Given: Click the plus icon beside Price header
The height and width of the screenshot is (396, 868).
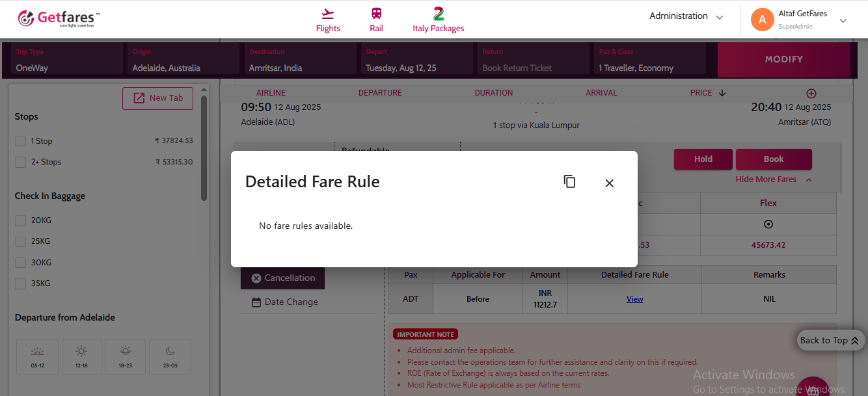Looking at the screenshot, I should click(x=811, y=94).
